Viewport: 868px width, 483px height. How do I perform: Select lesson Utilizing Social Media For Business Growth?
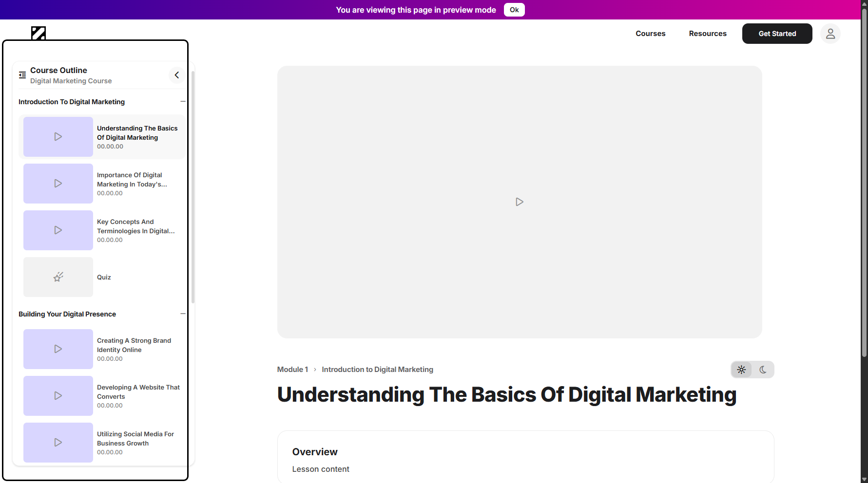pyautogui.click(x=135, y=439)
